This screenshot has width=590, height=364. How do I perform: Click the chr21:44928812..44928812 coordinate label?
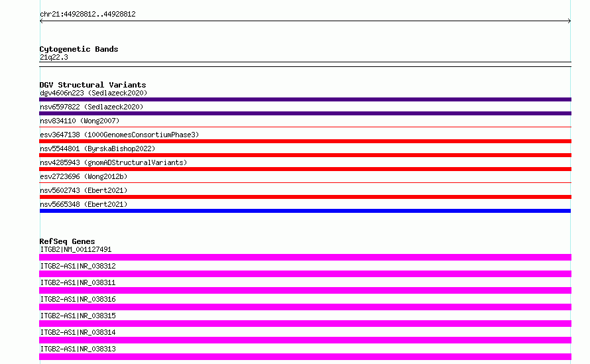(x=88, y=14)
